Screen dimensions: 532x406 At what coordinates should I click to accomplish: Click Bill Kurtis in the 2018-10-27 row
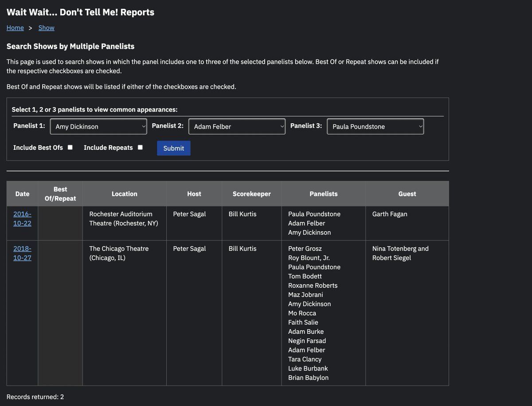[x=243, y=249]
